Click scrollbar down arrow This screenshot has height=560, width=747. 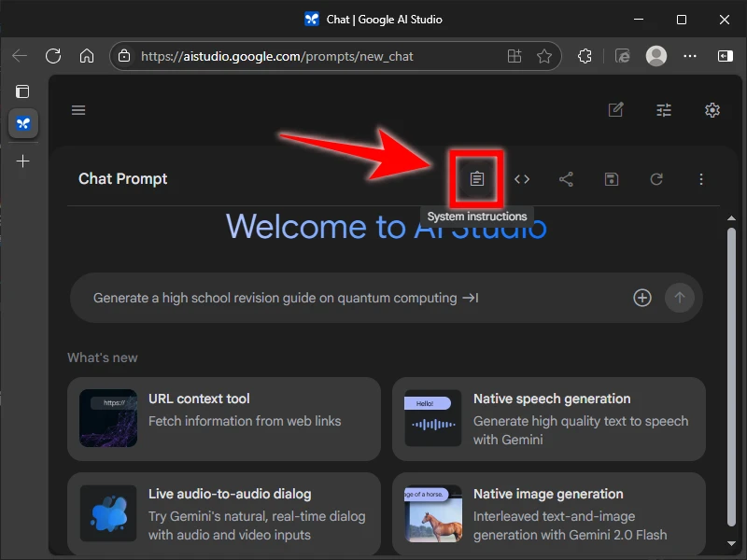(731, 543)
